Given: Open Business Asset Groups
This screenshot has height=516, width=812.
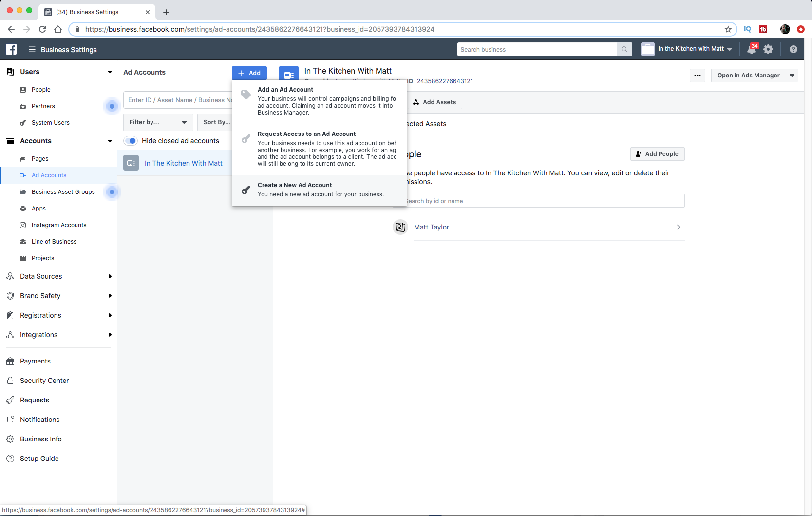Looking at the screenshot, I should click(63, 192).
